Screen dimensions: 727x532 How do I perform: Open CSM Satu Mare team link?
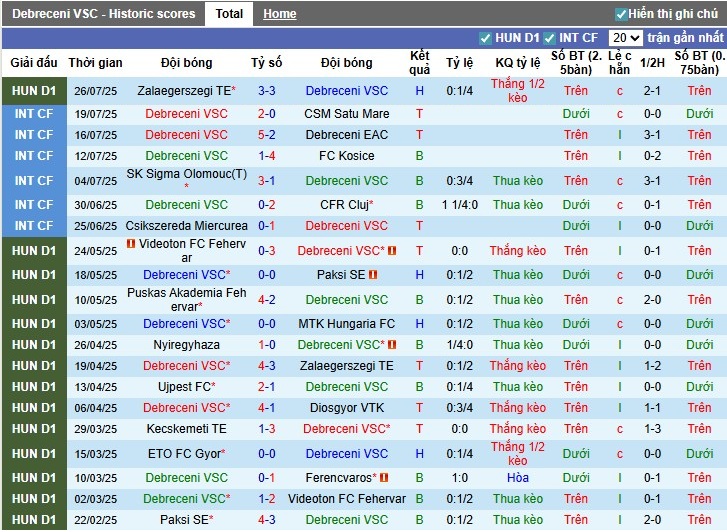pyautogui.click(x=347, y=114)
